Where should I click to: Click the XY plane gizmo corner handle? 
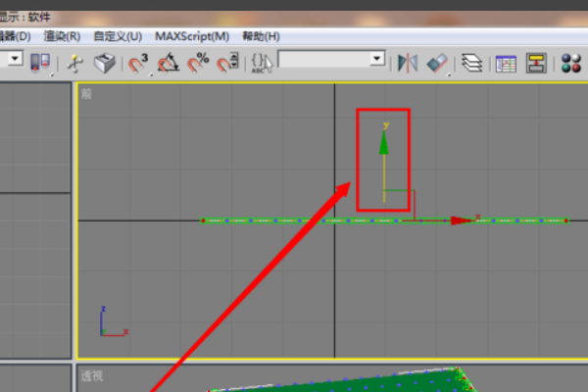click(x=415, y=190)
